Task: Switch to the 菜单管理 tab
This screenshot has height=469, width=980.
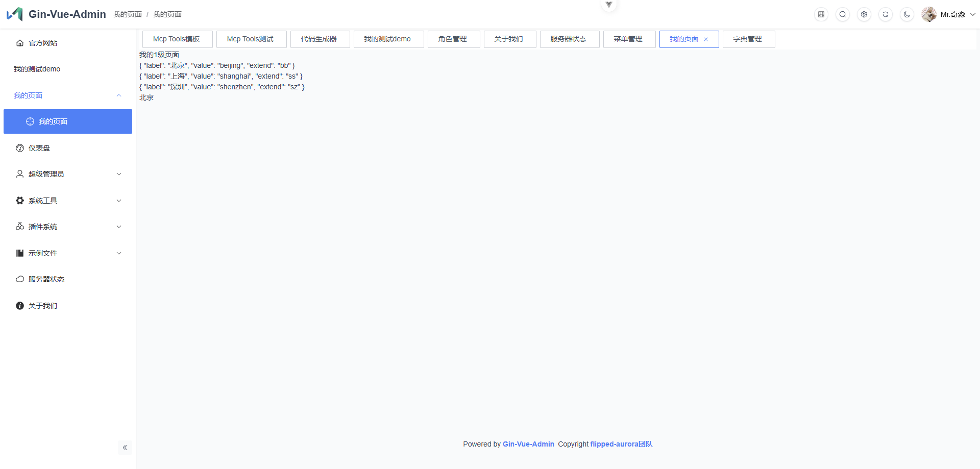Action: tap(629, 39)
